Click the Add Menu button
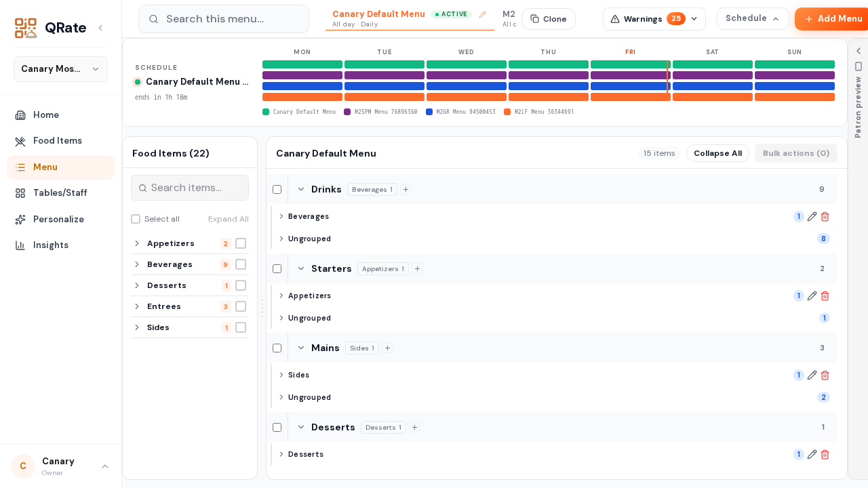Viewport: 868px width, 488px height. tap(832, 19)
